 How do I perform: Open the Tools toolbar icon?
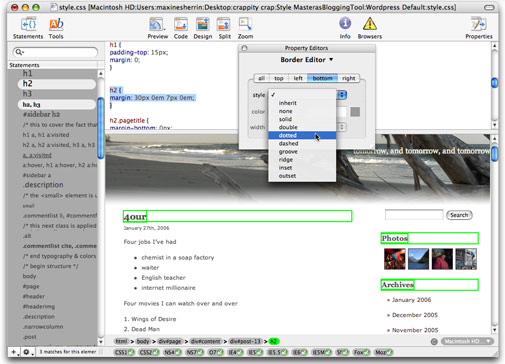[x=56, y=28]
